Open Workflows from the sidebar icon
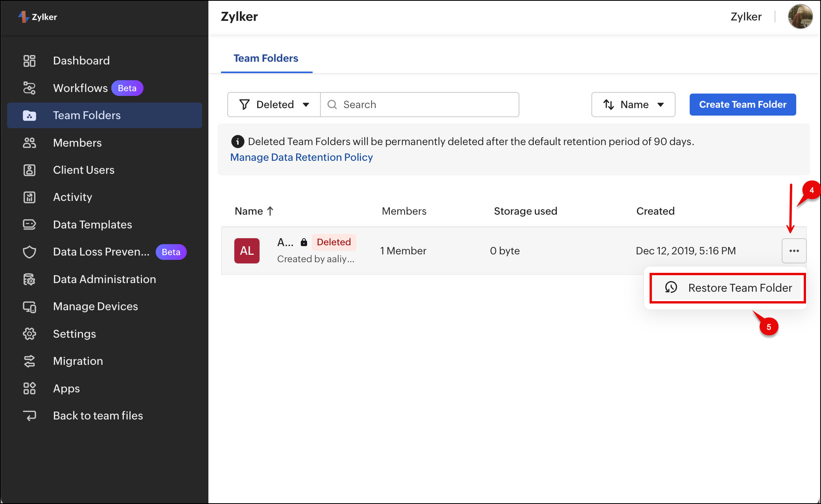This screenshot has height=504, width=821. [29, 88]
